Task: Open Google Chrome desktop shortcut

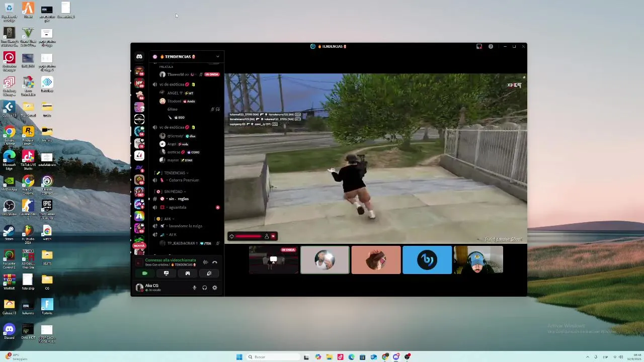Action: click(x=9, y=135)
